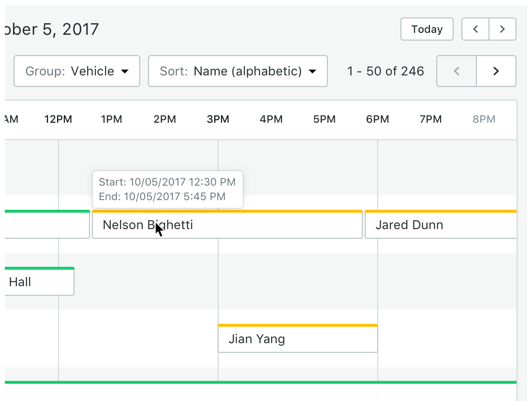Click the green-topped block left of Nelson Bighetti
This screenshot has width=532, height=406.
47,225
